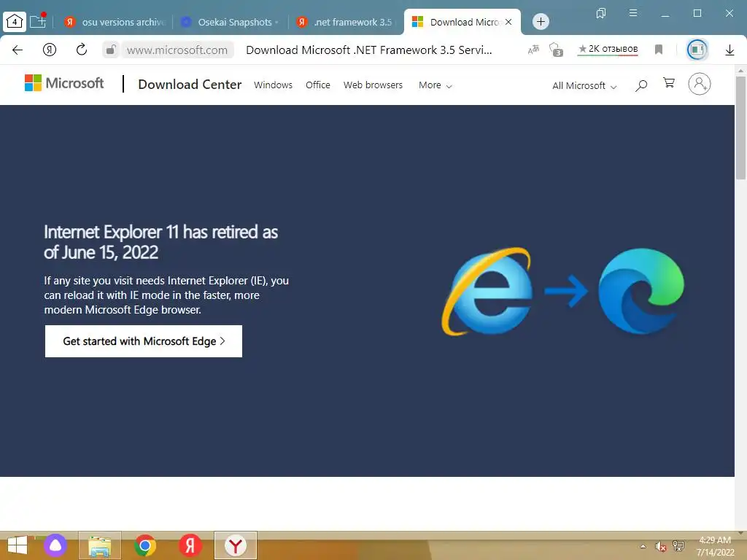Open the Yandex Browser hamburger menu
The width and height of the screenshot is (747, 560).
(633, 13)
